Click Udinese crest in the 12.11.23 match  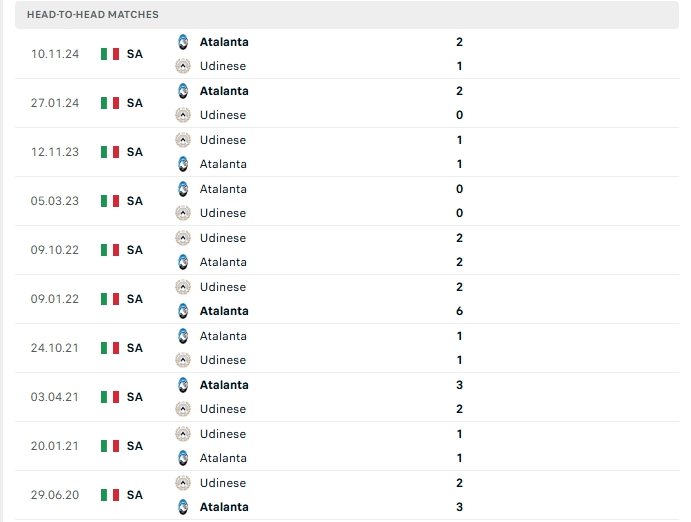point(183,140)
